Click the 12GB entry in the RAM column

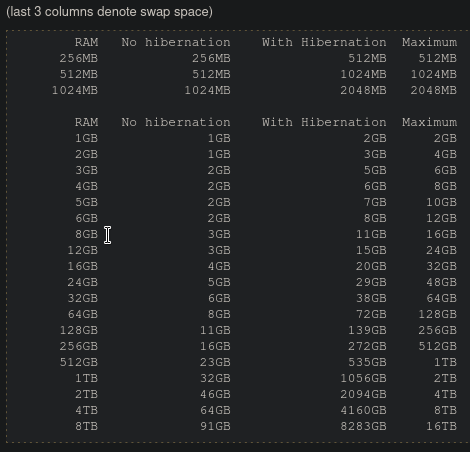pyautogui.click(x=83, y=250)
